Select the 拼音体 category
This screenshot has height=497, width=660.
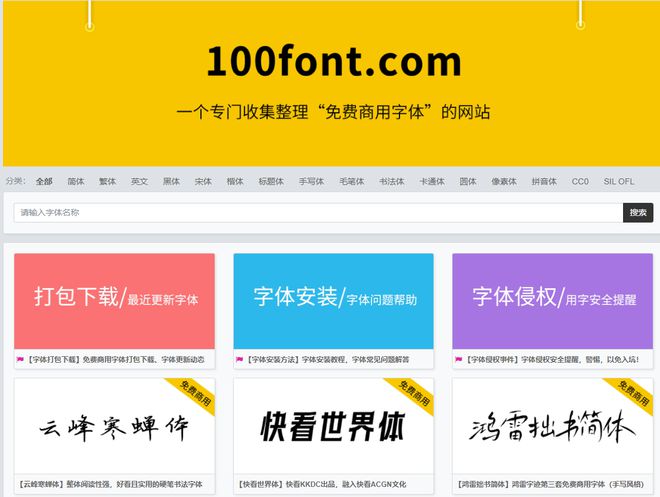click(544, 181)
